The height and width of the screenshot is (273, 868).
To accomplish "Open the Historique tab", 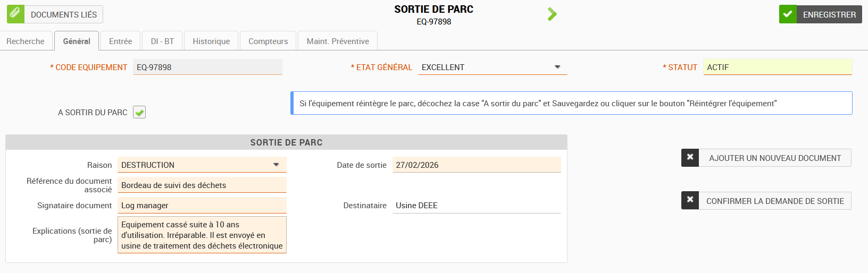I will coord(211,41).
